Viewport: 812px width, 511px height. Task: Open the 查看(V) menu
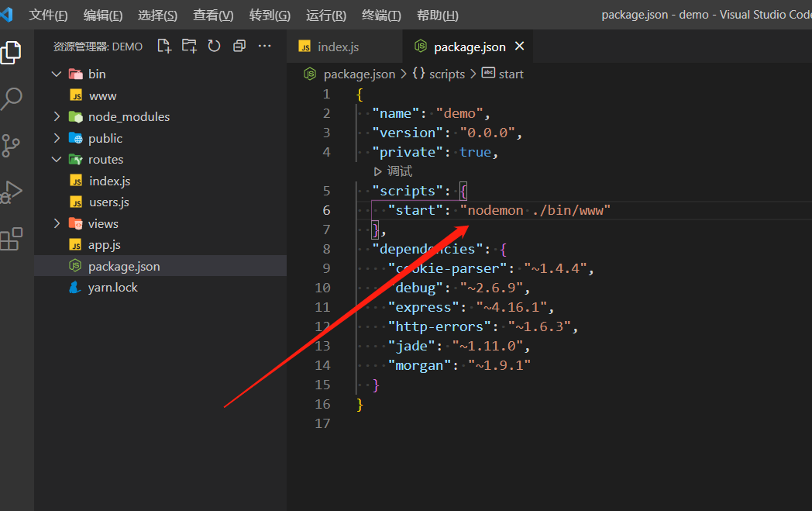[x=213, y=15]
